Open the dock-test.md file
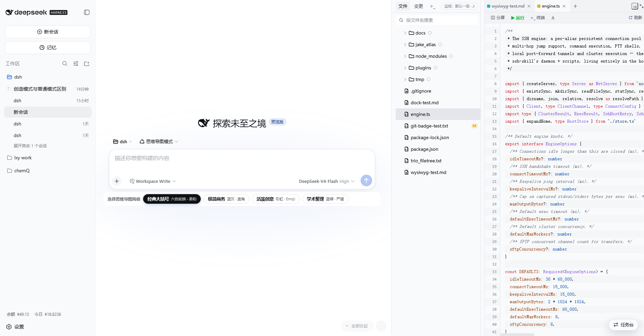Screen dimensions: 644x336 438,103
